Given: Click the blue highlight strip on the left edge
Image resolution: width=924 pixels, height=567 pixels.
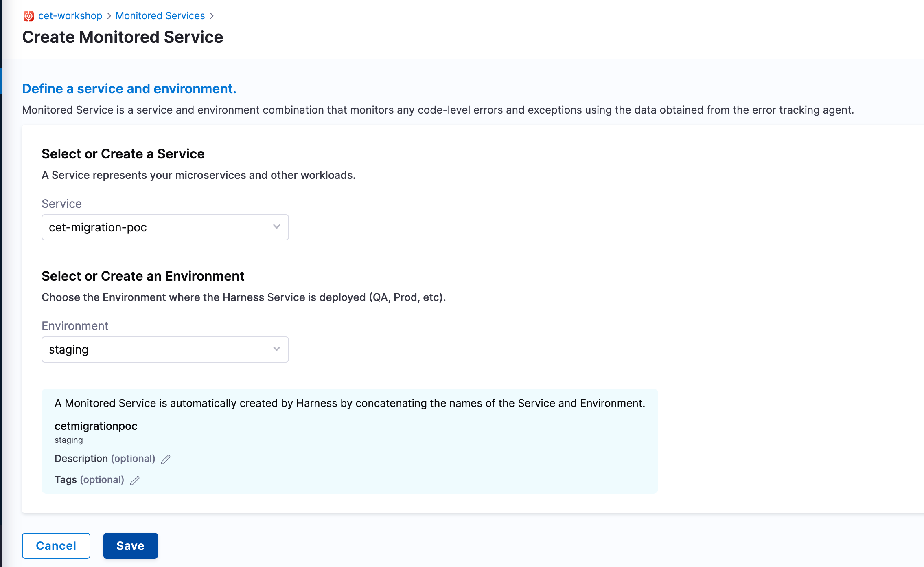Looking at the screenshot, I should tap(1, 80).
